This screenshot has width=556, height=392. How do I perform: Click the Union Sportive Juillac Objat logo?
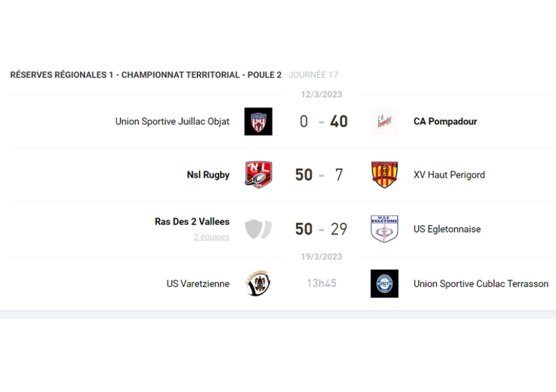coord(258,121)
